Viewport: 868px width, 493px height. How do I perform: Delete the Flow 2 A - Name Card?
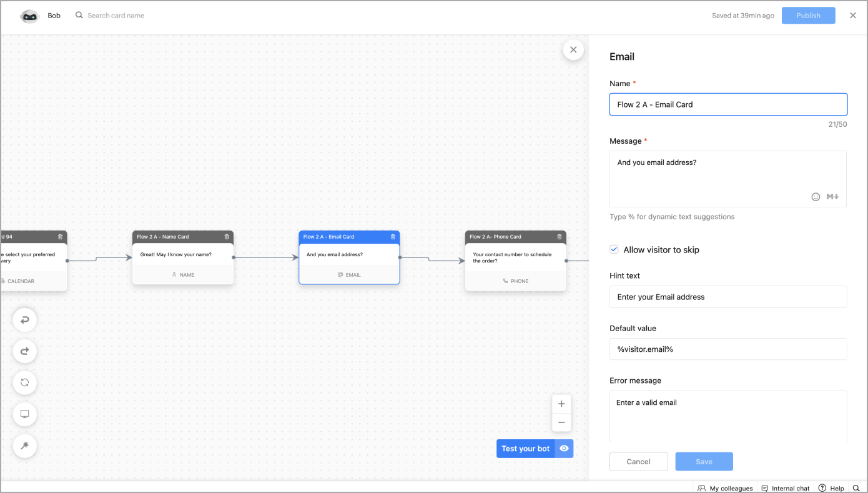(227, 237)
